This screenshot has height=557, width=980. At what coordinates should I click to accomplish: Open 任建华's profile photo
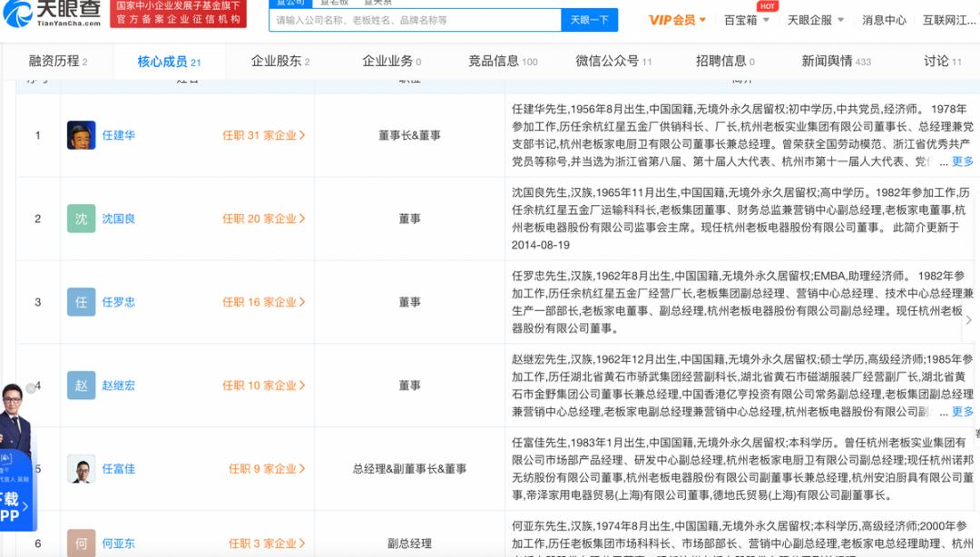point(82,135)
